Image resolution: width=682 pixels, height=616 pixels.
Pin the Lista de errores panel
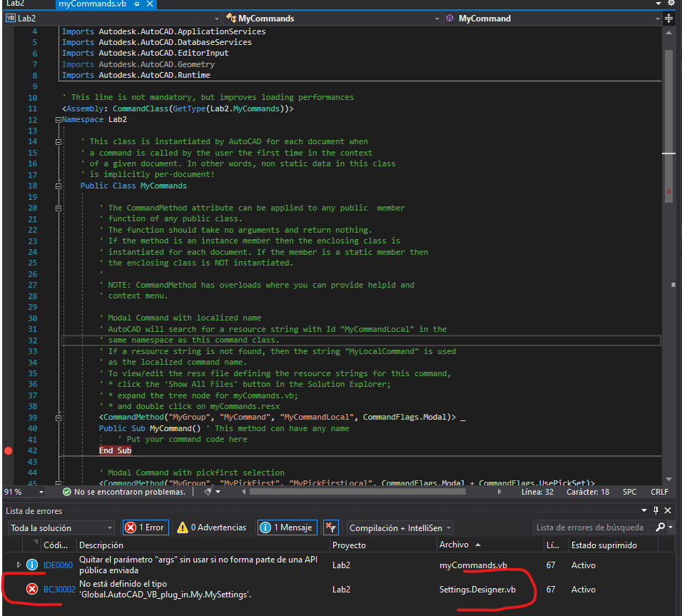[656, 510]
